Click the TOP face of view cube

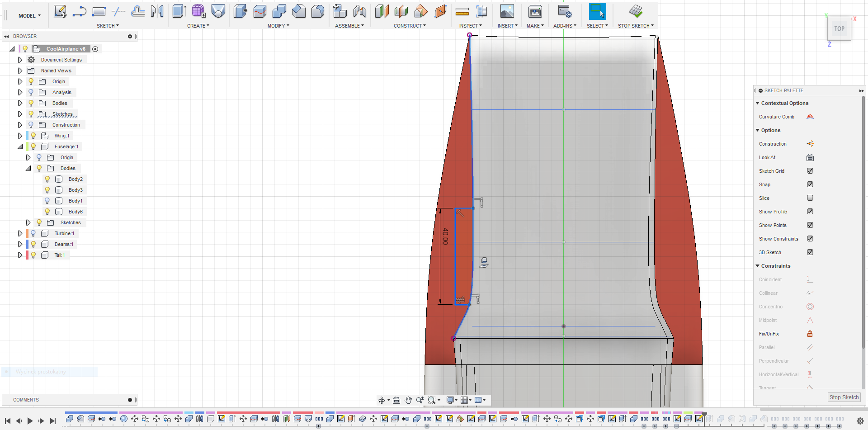(x=839, y=29)
